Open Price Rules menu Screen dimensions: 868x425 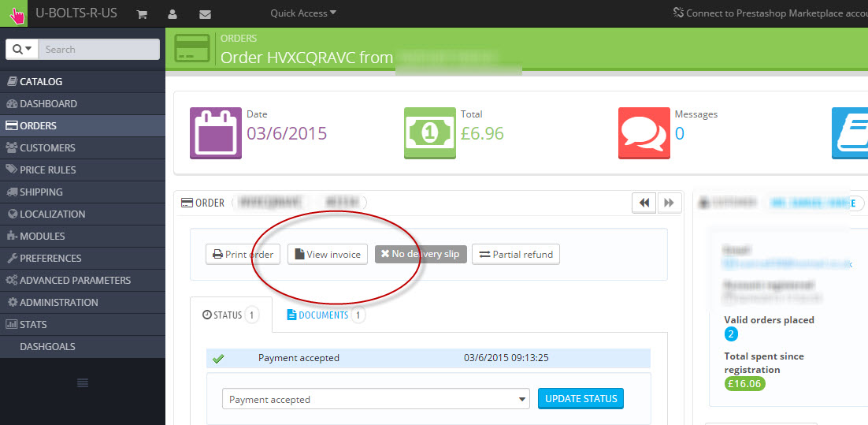tap(83, 170)
